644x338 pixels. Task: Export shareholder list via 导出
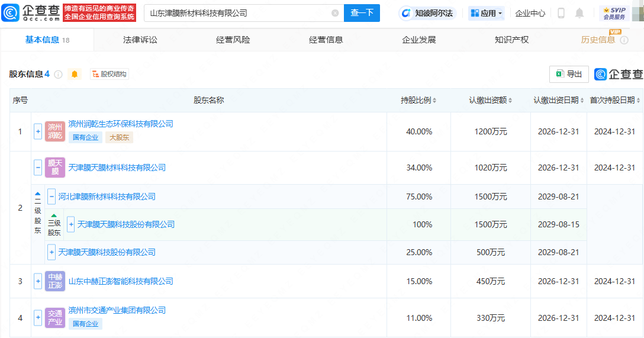tap(569, 74)
